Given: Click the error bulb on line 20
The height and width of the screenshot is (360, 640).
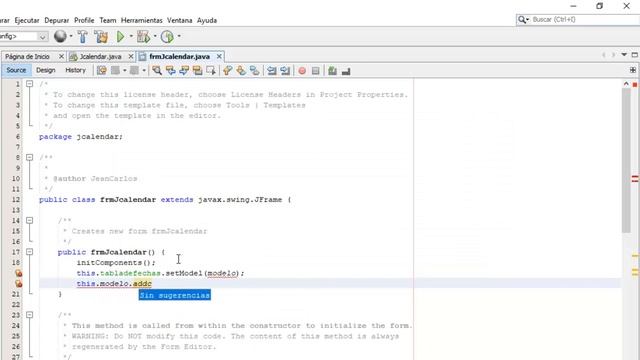Looking at the screenshot, I should click(18, 283).
